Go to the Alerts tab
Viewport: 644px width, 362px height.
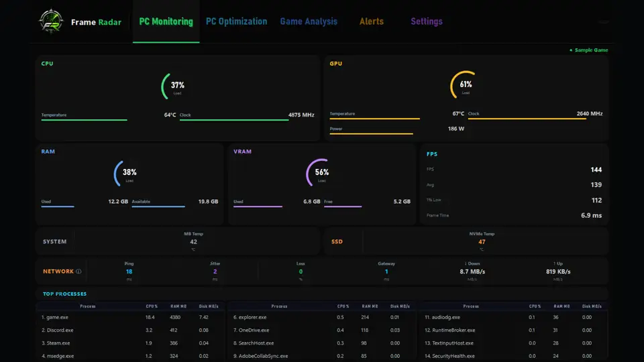click(x=371, y=21)
